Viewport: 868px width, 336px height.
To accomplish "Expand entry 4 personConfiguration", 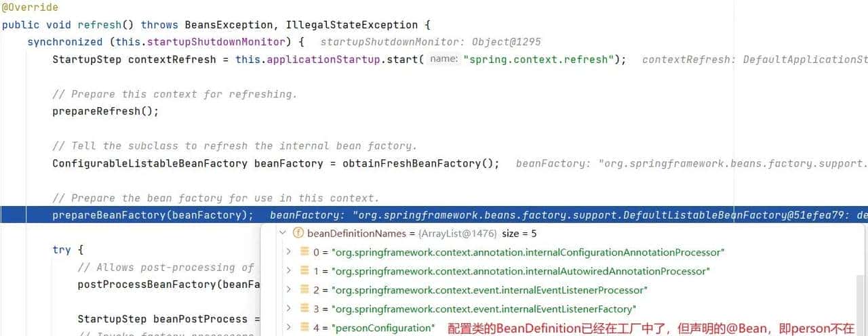I will pyautogui.click(x=288, y=328).
